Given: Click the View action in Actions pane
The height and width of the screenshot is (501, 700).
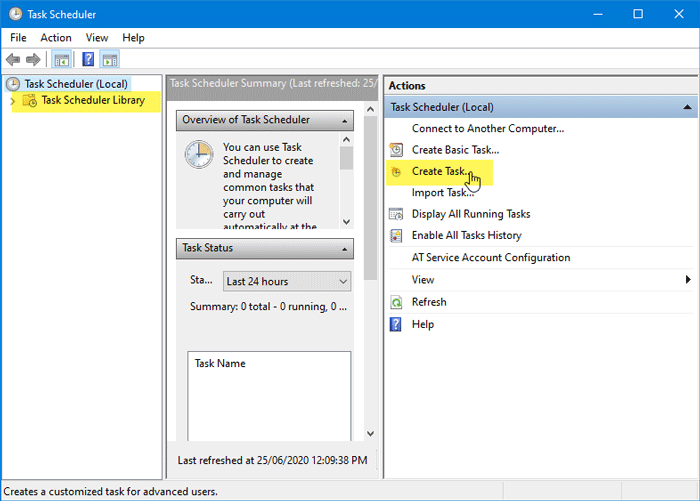Looking at the screenshot, I should point(423,280).
